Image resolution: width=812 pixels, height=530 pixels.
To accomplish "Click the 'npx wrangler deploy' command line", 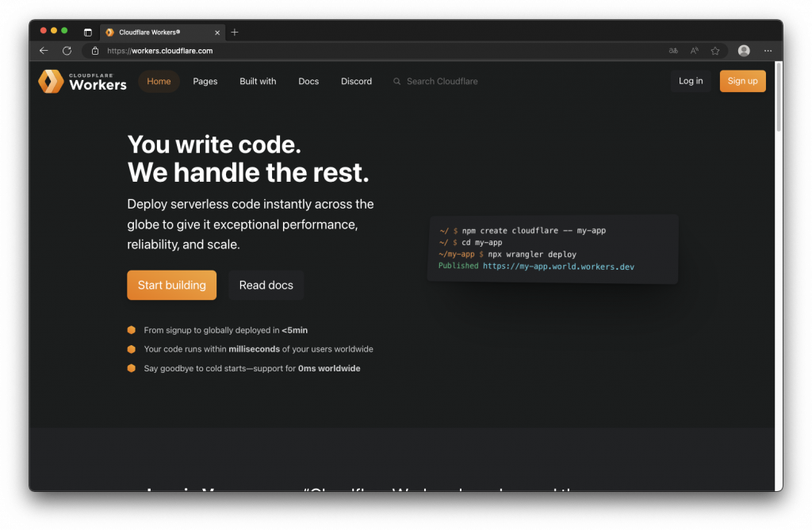I will [x=507, y=255].
